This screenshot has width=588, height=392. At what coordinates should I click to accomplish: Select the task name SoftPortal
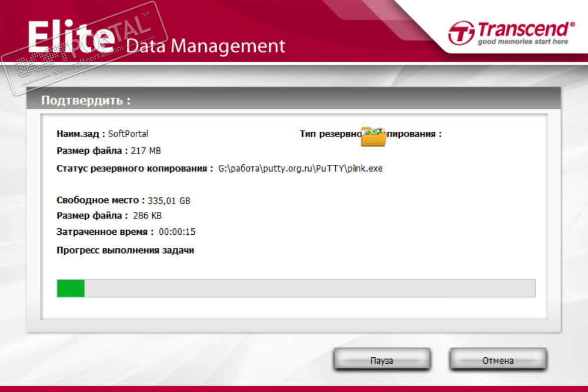pyautogui.click(x=128, y=134)
